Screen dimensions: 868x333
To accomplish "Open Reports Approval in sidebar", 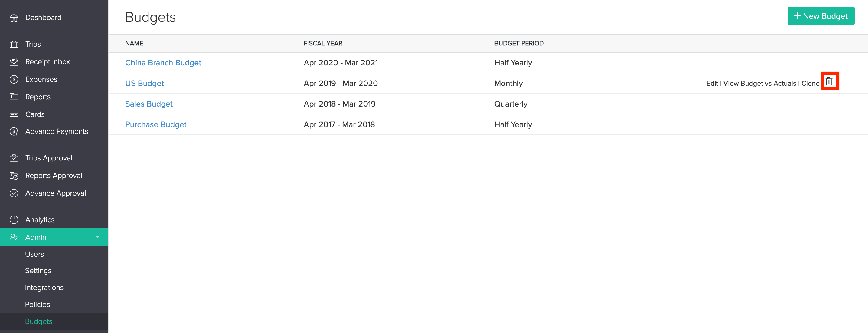I will pyautogui.click(x=54, y=176).
